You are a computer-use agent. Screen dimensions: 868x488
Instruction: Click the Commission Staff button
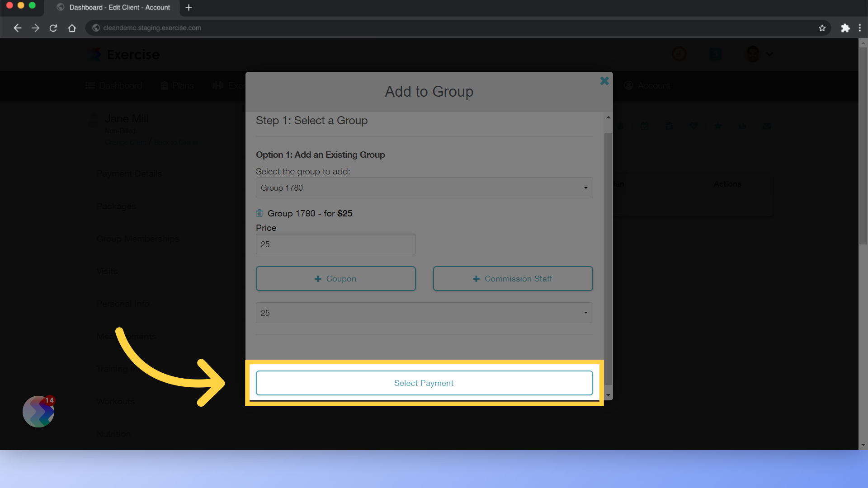(x=513, y=279)
